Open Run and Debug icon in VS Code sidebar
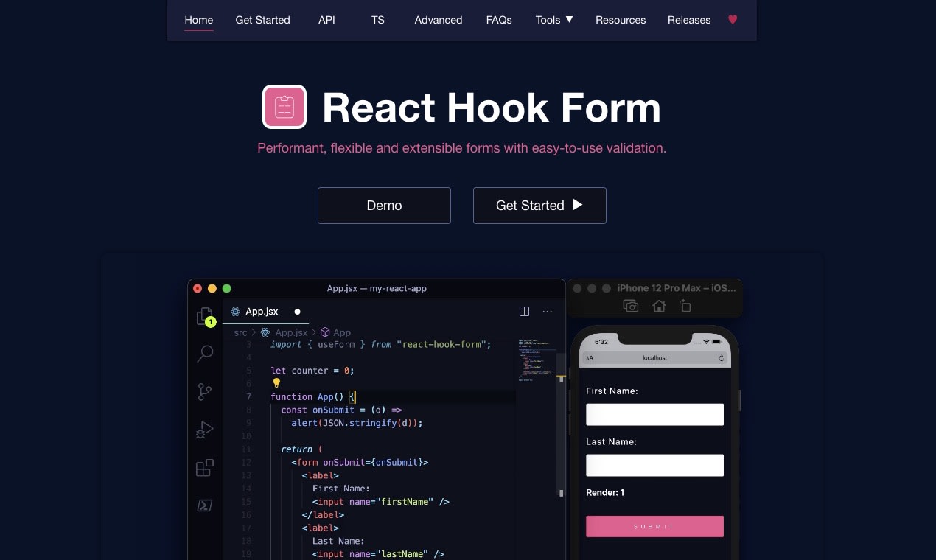Screen dimensions: 936x560 pos(205,430)
